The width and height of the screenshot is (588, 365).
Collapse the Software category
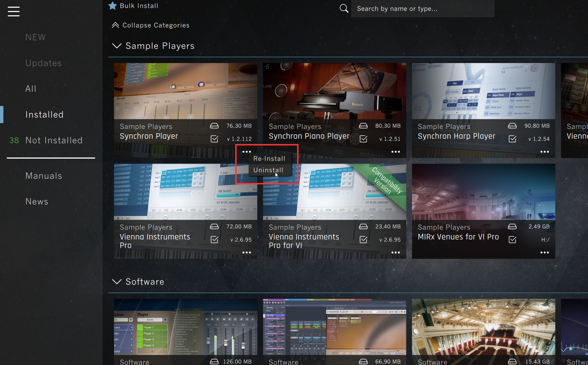coord(117,281)
